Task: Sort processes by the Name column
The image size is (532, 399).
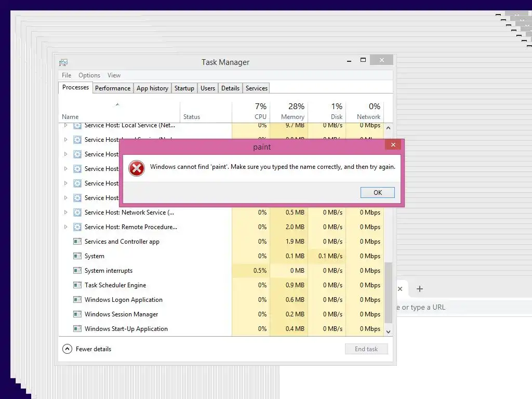Action: pos(119,112)
